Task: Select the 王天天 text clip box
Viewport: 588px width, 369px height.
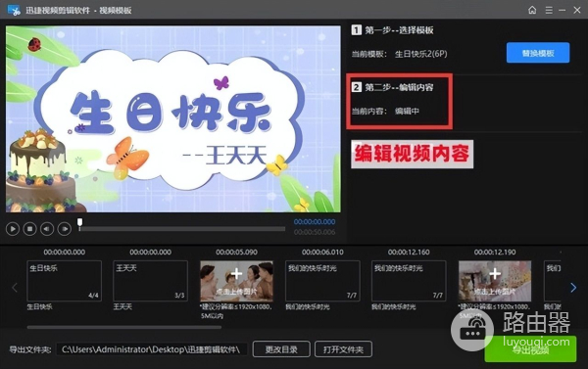Action: (x=150, y=281)
